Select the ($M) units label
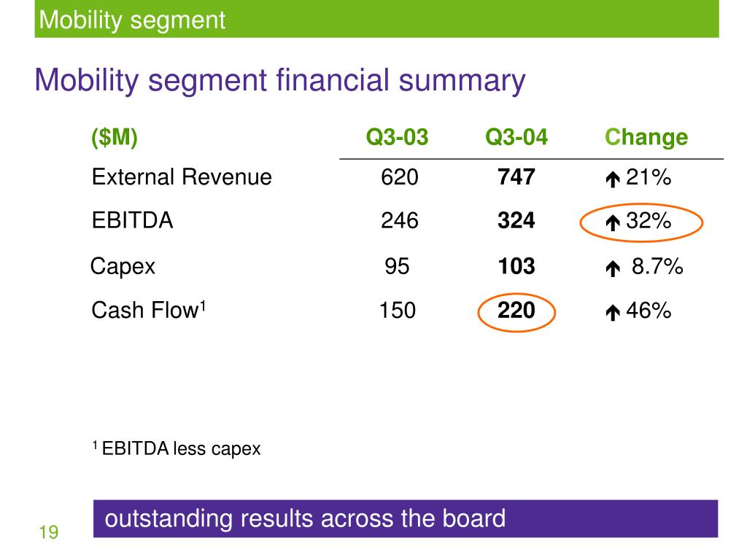This screenshot has width=747, height=560. [x=115, y=138]
